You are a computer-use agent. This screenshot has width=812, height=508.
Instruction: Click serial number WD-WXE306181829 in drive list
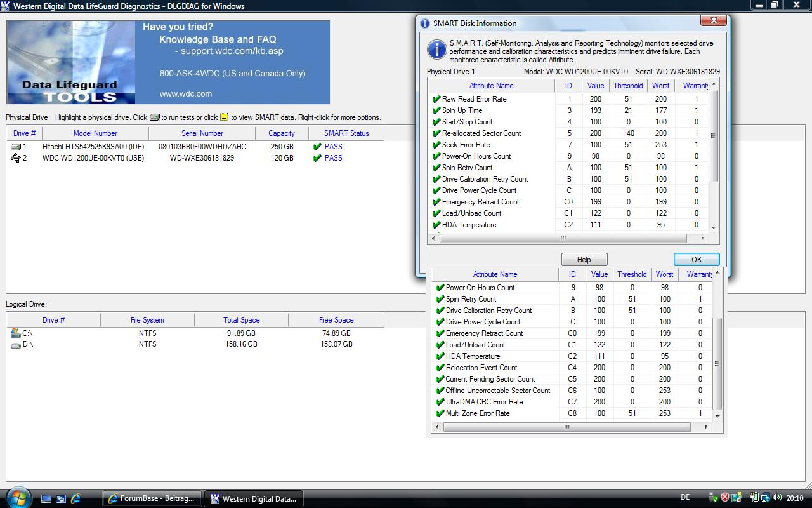[x=202, y=158]
